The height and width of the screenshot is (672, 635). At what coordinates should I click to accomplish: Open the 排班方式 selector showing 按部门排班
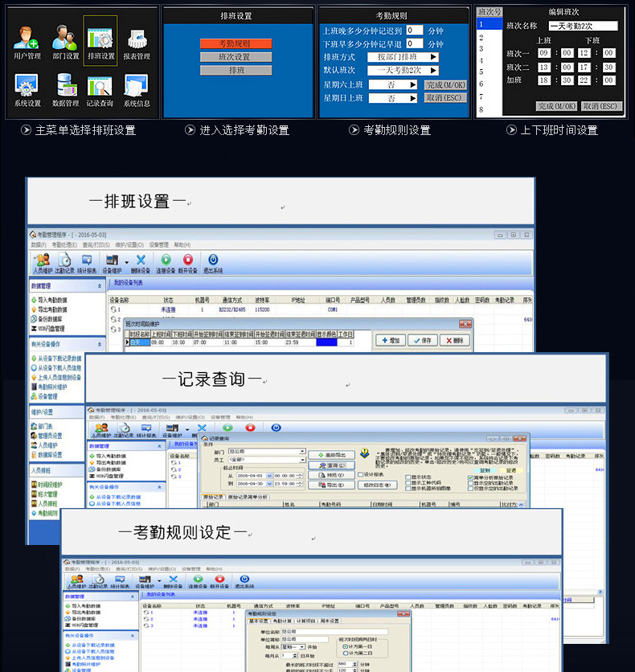(404, 57)
